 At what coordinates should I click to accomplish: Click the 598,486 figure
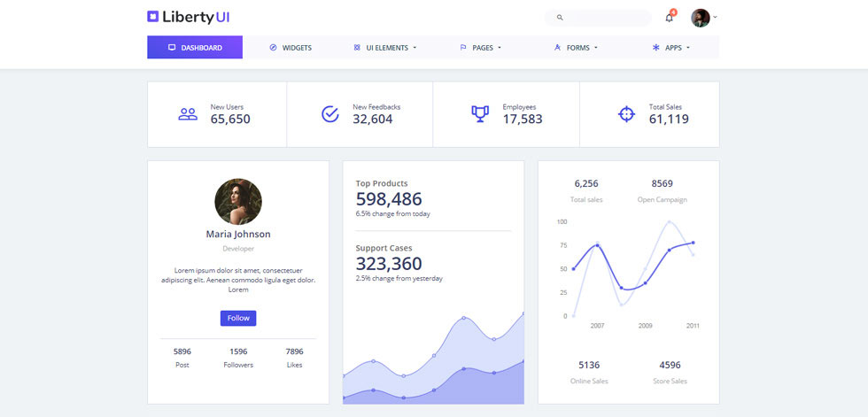pyautogui.click(x=389, y=199)
